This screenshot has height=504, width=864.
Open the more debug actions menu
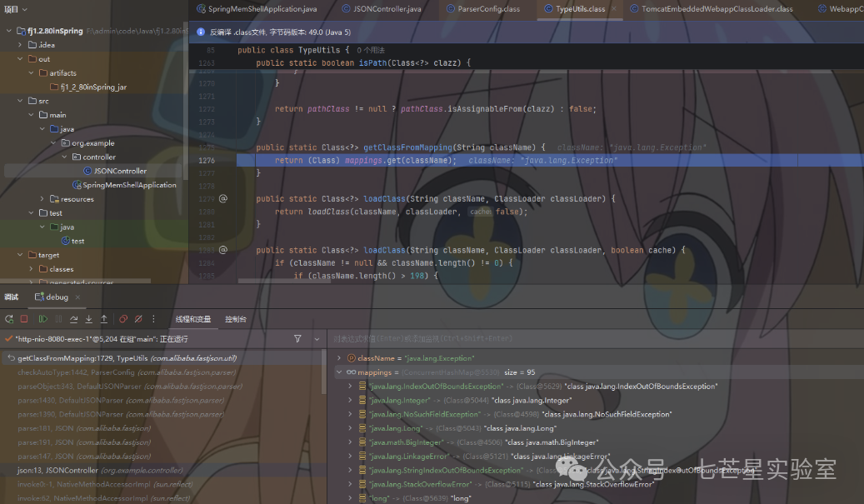pos(152,319)
